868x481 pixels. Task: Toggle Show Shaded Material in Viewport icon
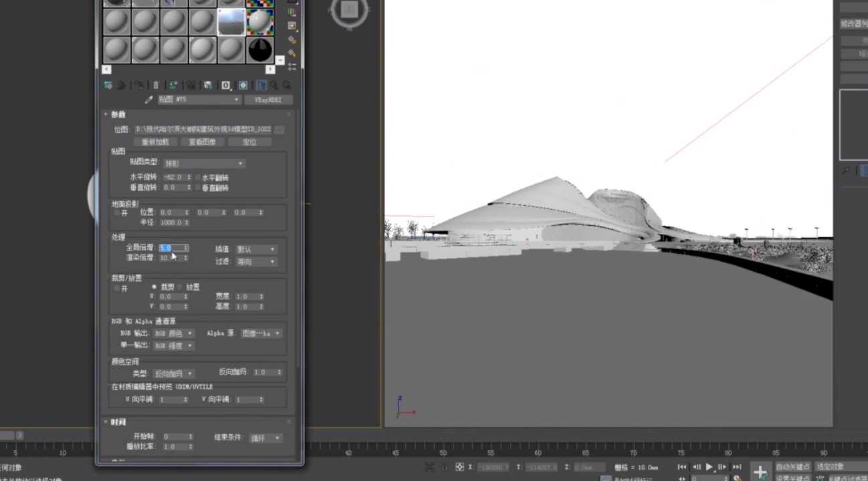[243, 86]
